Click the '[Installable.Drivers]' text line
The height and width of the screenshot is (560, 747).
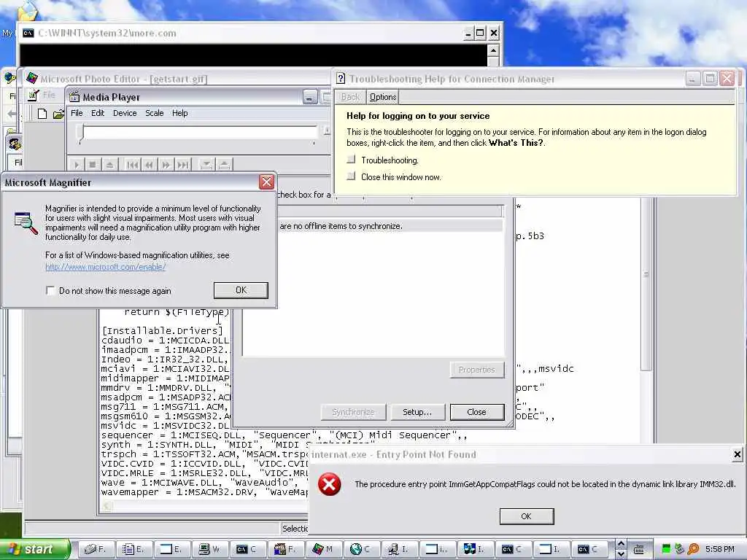tap(162, 330)
